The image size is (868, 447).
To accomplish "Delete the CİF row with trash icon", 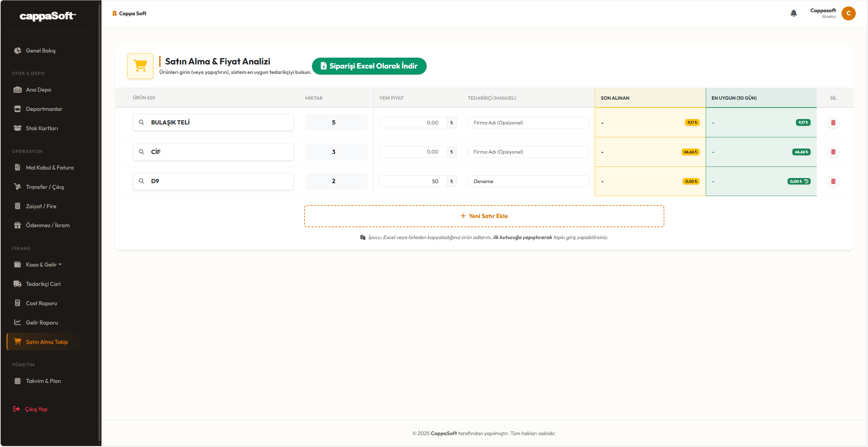I will [x=833, y=152].
